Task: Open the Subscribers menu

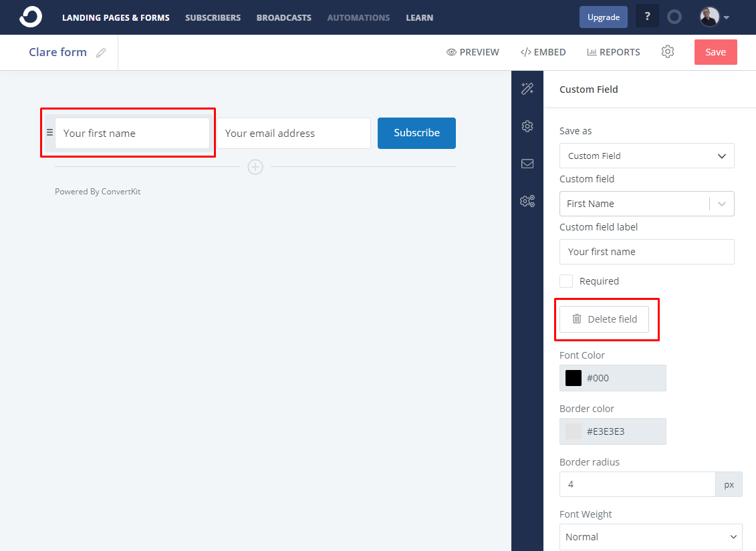Action: click(x=213, y=18)
